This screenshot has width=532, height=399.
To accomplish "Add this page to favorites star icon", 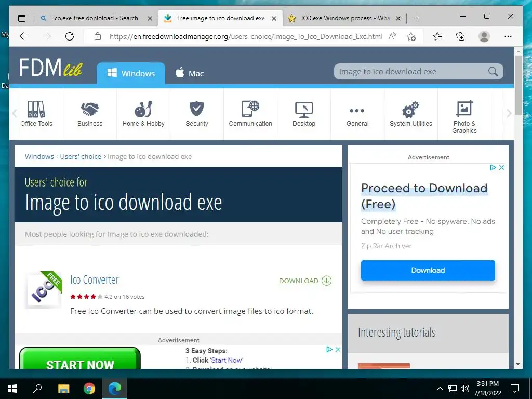I will (x=411, y=36).
